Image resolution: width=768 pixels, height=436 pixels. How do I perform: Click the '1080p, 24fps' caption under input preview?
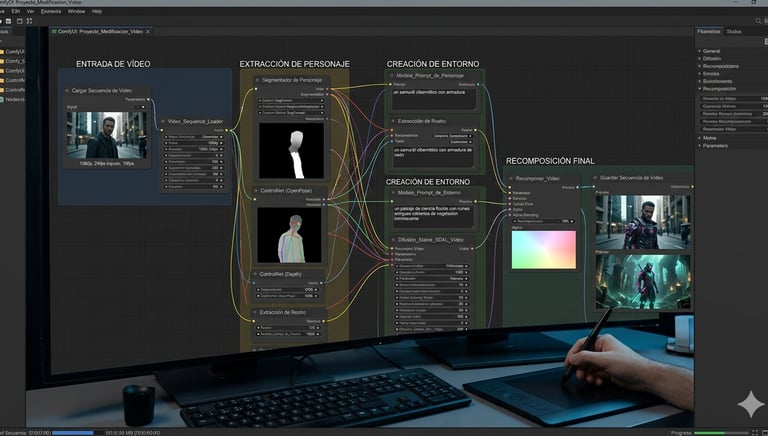(107, 164)
